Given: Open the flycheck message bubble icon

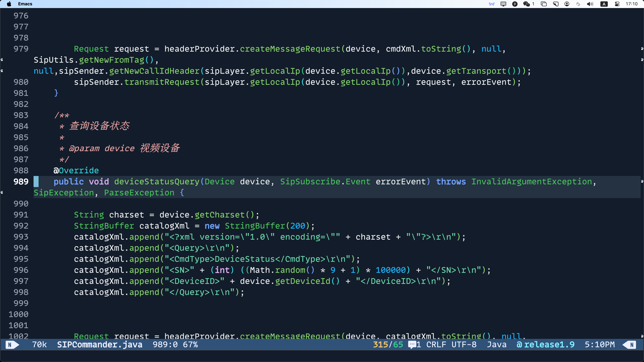Looking at the screenshot, I should tap(412, 345).
